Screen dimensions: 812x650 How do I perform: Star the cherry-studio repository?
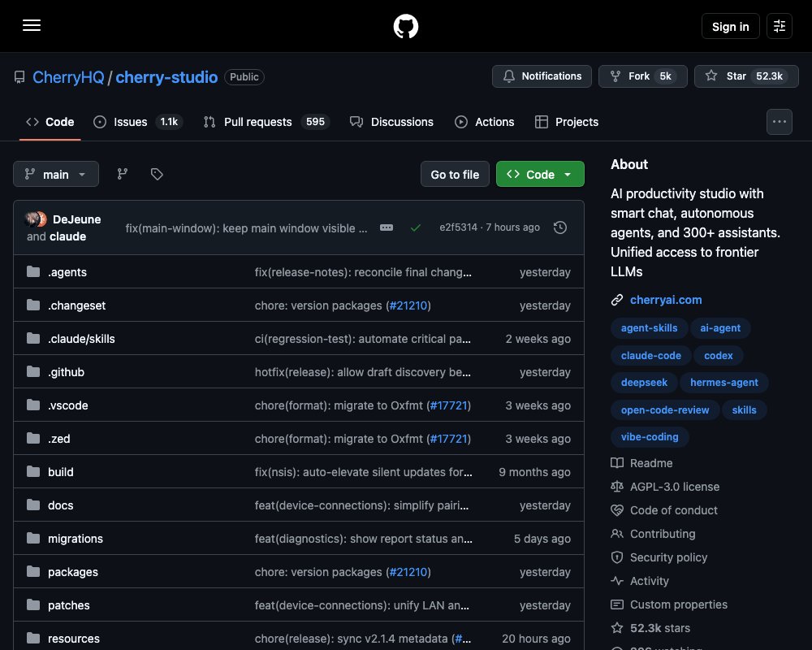point(746,76)
